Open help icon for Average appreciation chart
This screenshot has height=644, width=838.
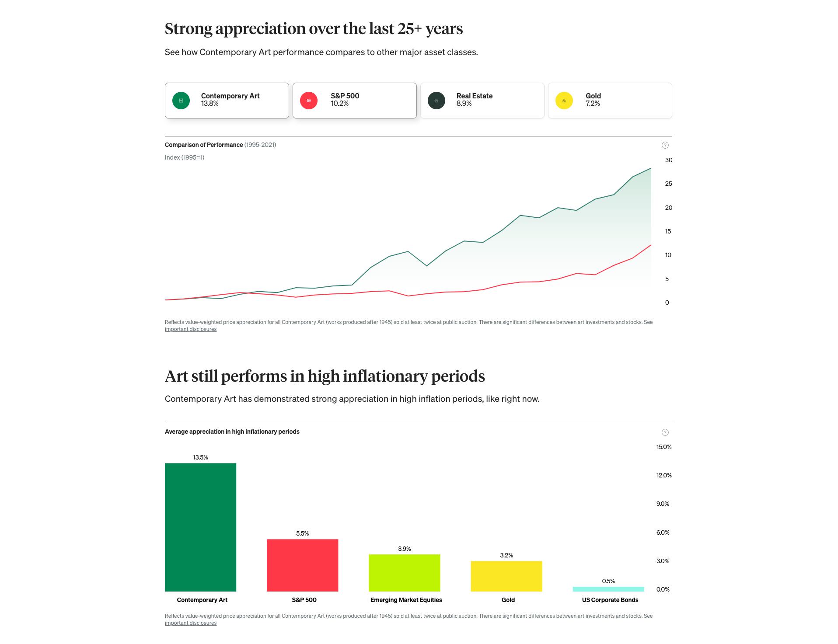665,432
